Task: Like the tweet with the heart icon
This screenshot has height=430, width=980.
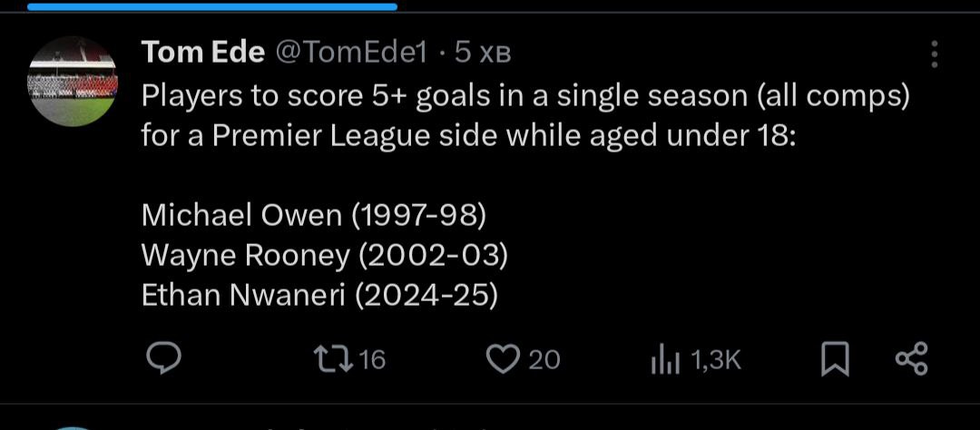Action: (x=501, y=360)
